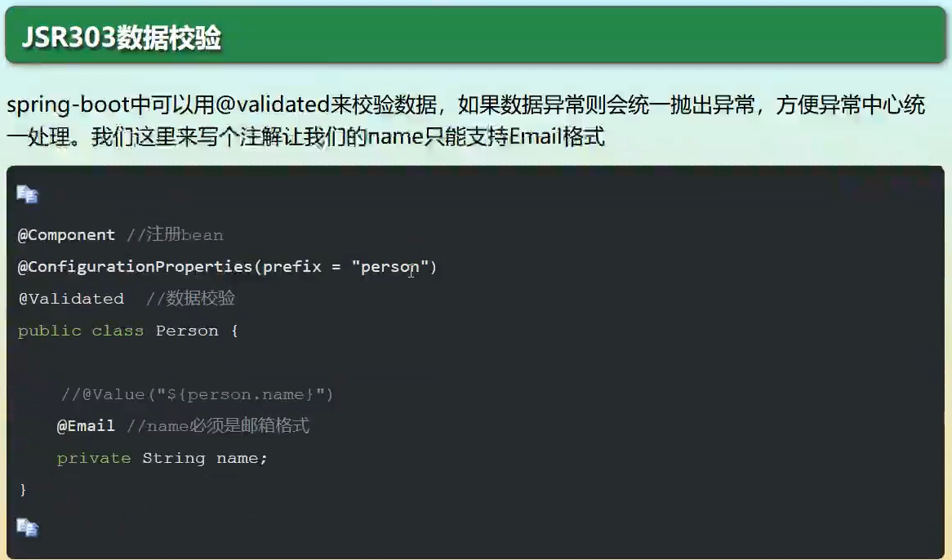Click the copy code icon below the code
Image resolution: width=952 pixels, height=560 pixels.
(x=27, y=527)
